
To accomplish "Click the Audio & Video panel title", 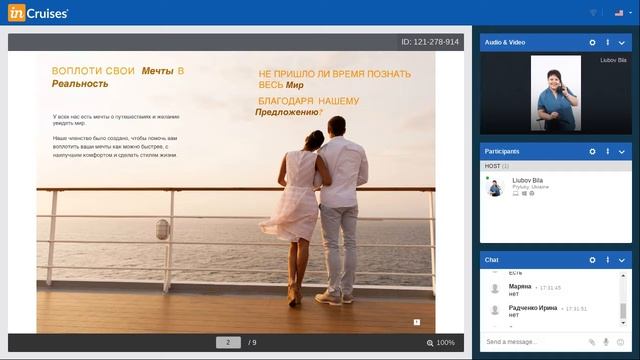I will click(x=505, y=42).
